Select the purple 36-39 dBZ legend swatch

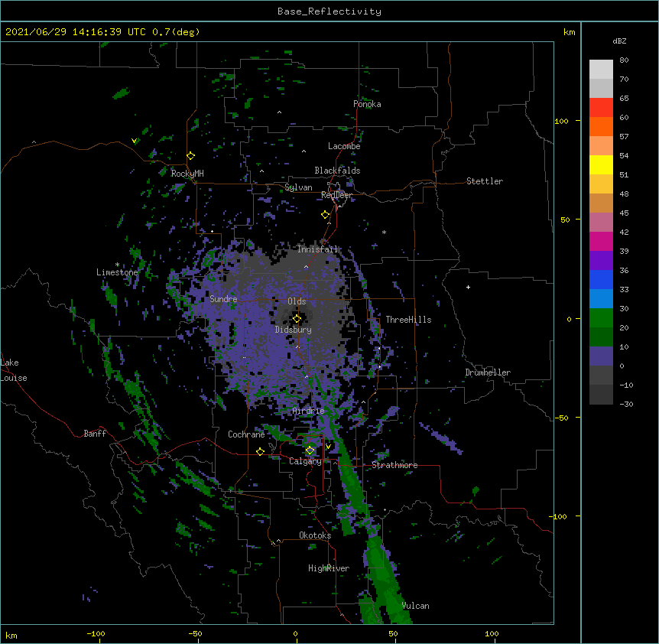click(601, 261)
